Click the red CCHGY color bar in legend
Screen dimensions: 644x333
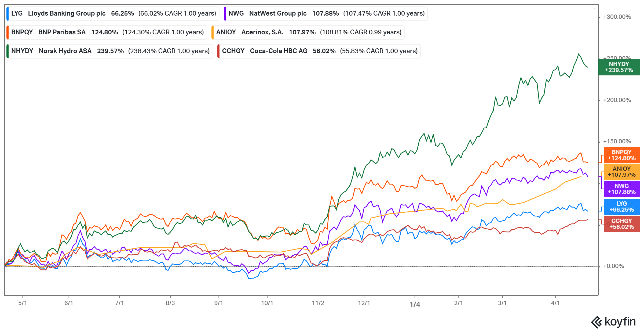pos(218,51)
